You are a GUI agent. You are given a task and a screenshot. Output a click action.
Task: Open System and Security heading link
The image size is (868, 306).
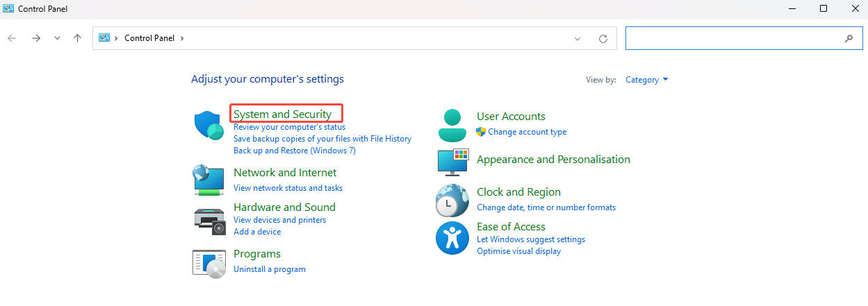tap(282, 114)
